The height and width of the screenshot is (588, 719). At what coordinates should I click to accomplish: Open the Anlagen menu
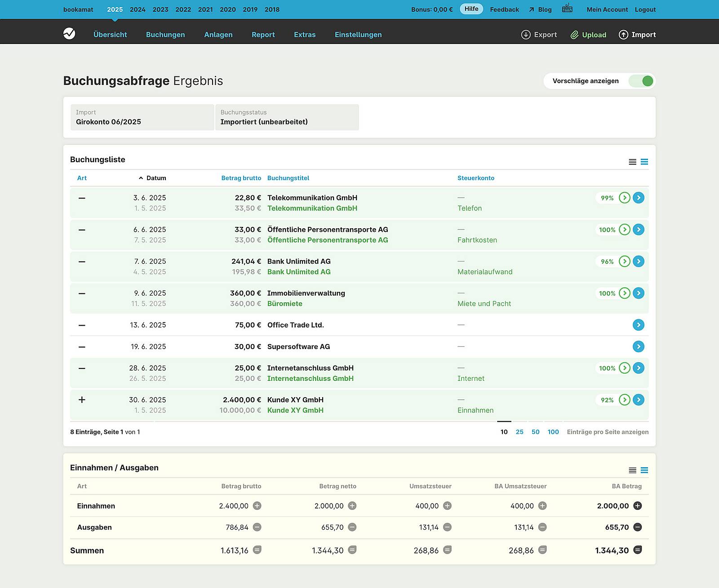[218, 35]
